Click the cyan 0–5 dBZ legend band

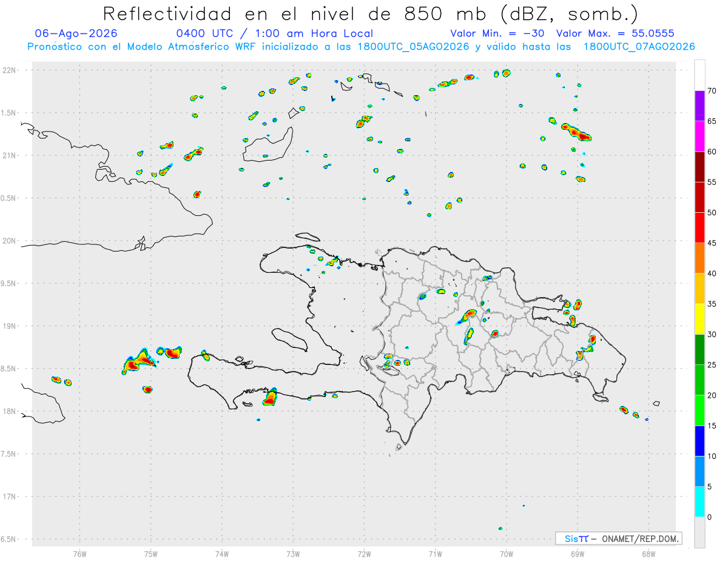[x=699, y=502]
